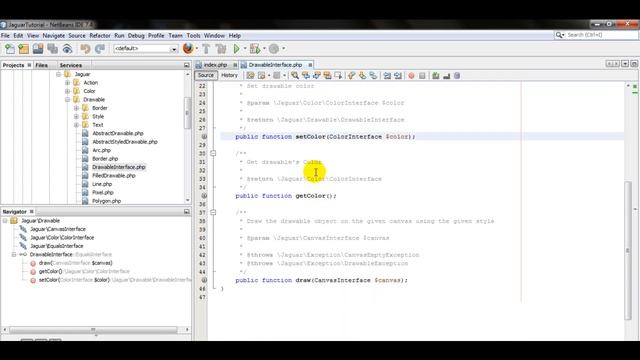The image size is (640, 360).
Task: Click the Last Edit icon in editor toolbar
Action: point(250,76)
